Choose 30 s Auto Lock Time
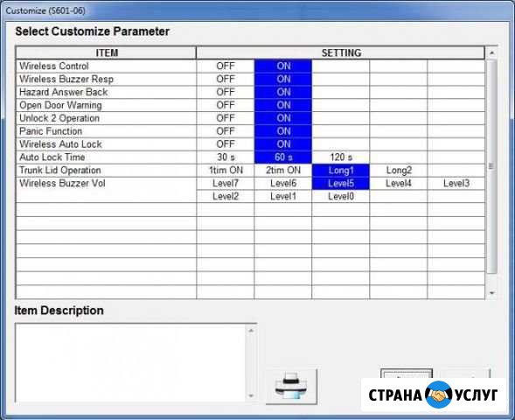The height and width of the screenshot is (420, 515). click(226, 157)
